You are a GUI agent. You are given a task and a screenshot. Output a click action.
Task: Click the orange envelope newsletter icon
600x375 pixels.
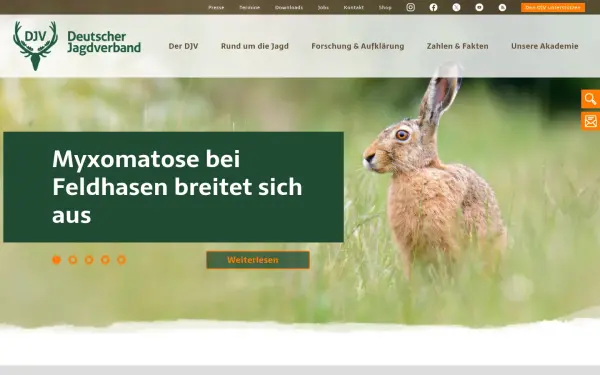[x=590, y=121]
